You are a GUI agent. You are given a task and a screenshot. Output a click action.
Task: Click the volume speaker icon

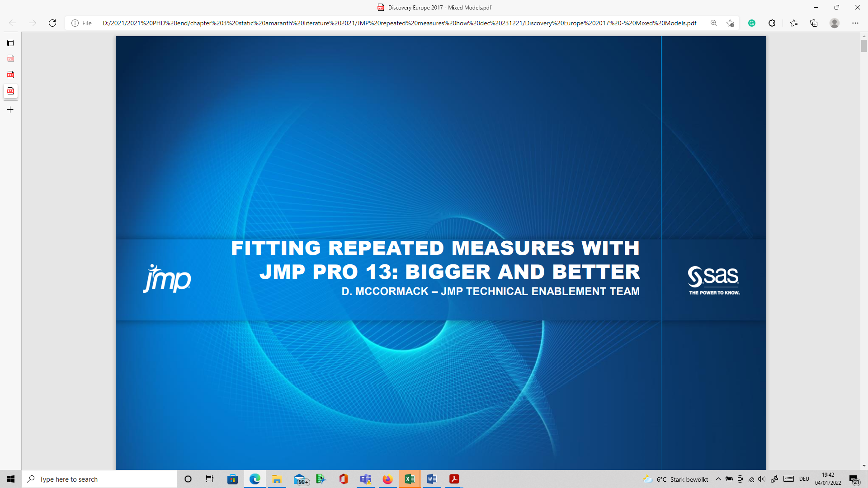point(762,479)
